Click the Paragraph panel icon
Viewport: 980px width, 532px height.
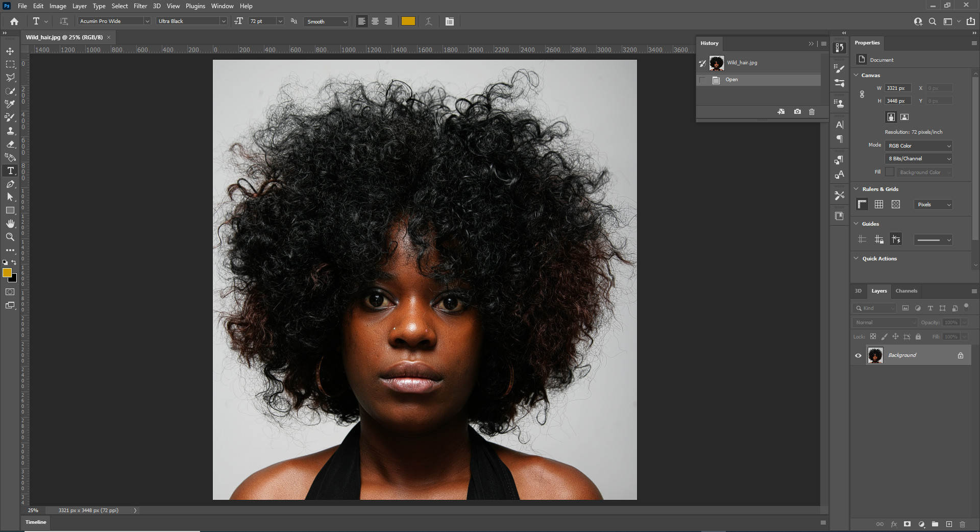839,138
